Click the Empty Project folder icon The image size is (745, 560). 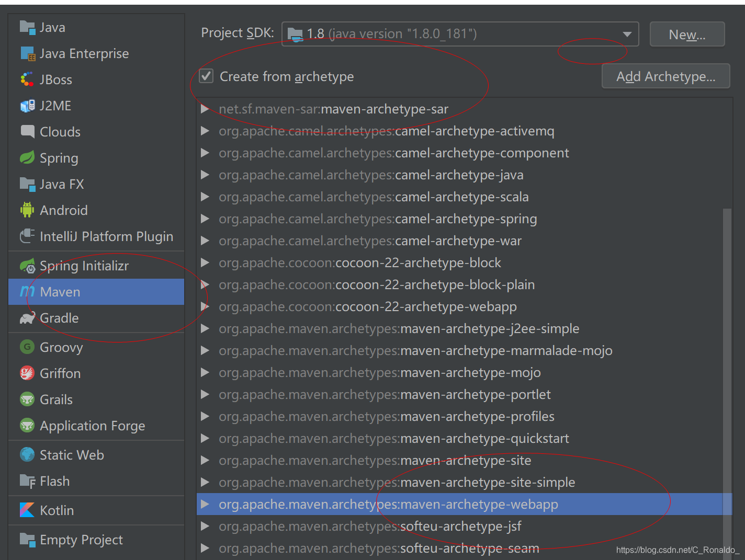pos(27,540)
